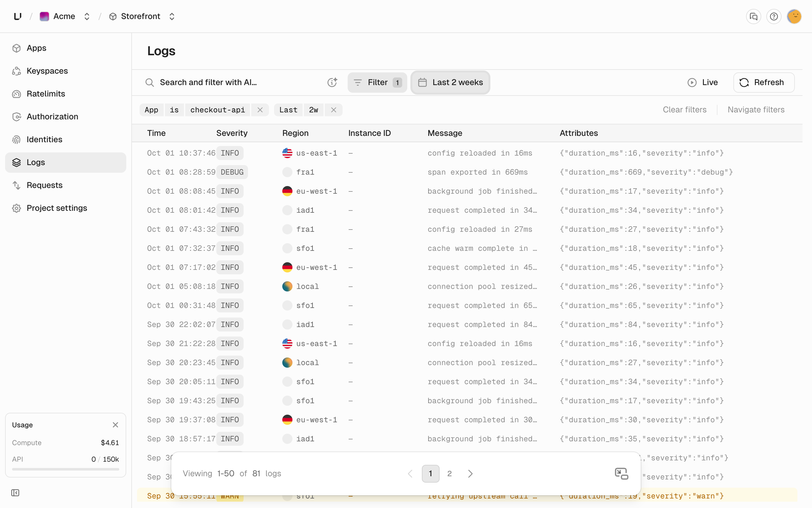The height and width of the screenshot is (508, 812).
Task: Open the Filter dropdown
Action: [x=377, y=82]
